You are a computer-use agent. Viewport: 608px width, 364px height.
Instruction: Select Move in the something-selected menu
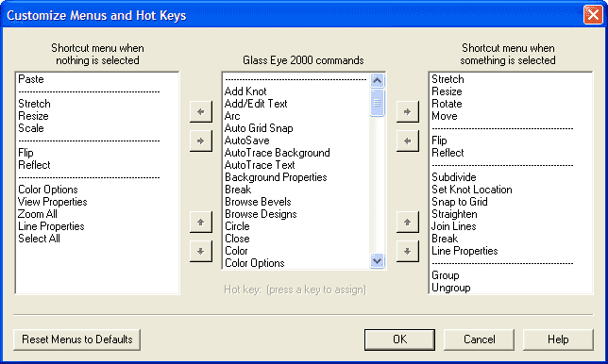coord(445,116)
